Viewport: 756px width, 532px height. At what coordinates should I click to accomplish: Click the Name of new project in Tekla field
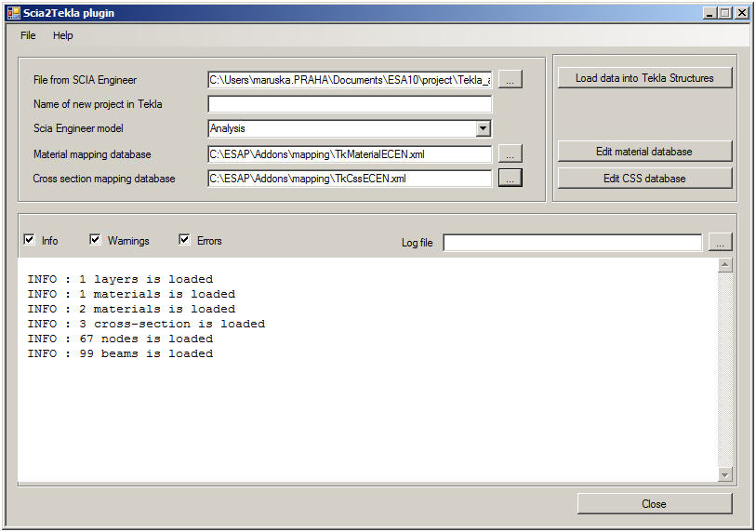click(x=350, y=104)
